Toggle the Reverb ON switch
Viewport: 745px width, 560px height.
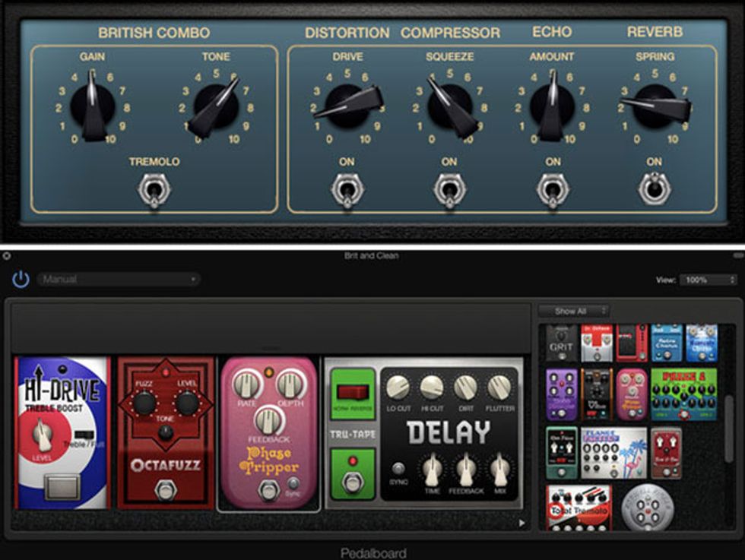pyautogui.click(x=655, y=188)
